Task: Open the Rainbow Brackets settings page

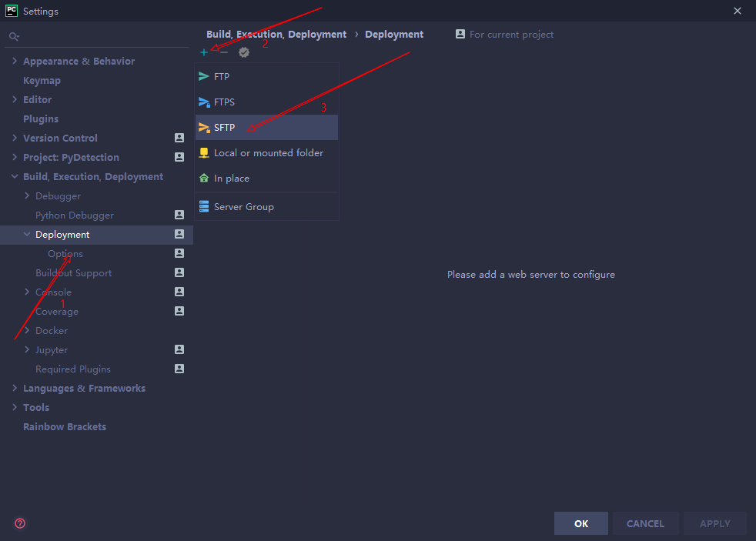Action: click(65, 427)
